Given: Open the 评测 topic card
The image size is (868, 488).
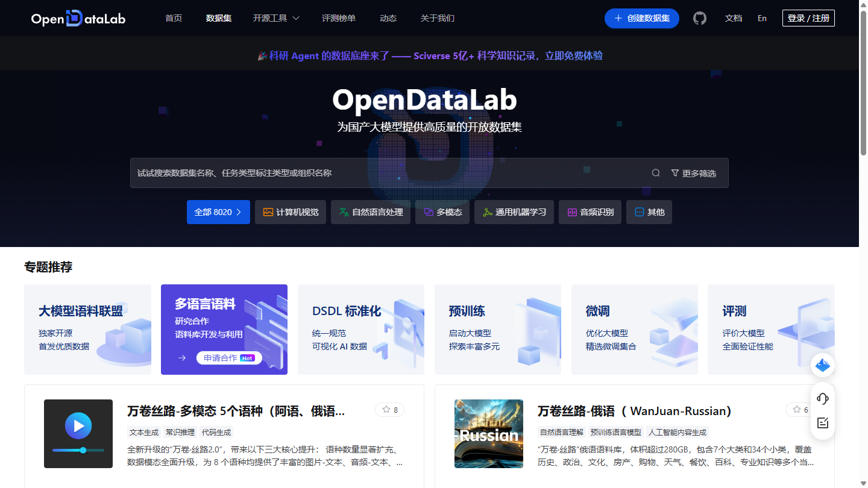Looking at the screenshot, I should pos(771,330).
